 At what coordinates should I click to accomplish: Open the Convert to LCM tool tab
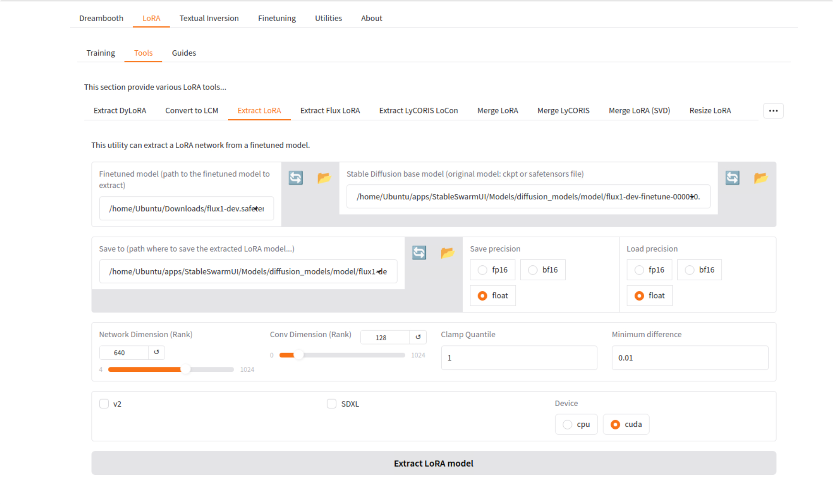pyautogui.click(x=192, y=111)
